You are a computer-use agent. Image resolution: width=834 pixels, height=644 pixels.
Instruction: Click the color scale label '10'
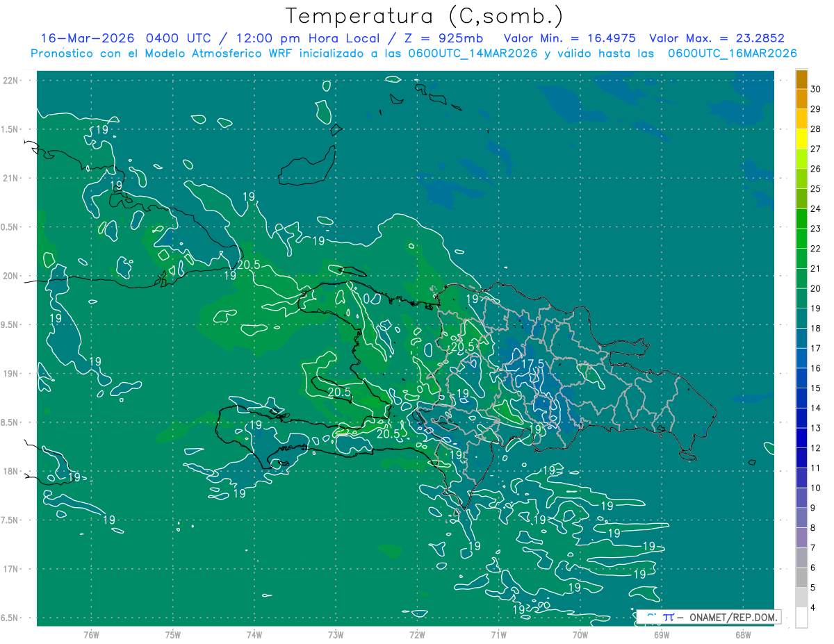816,488
